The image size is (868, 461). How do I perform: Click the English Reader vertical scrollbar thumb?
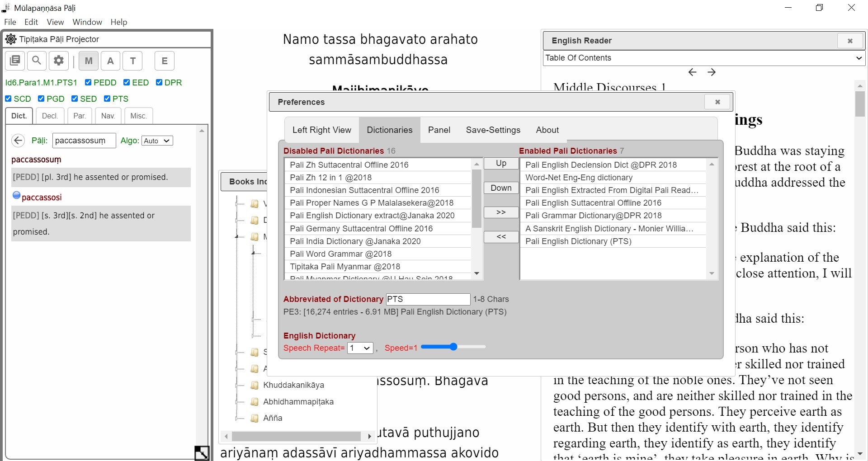click(x=860, y=103)
